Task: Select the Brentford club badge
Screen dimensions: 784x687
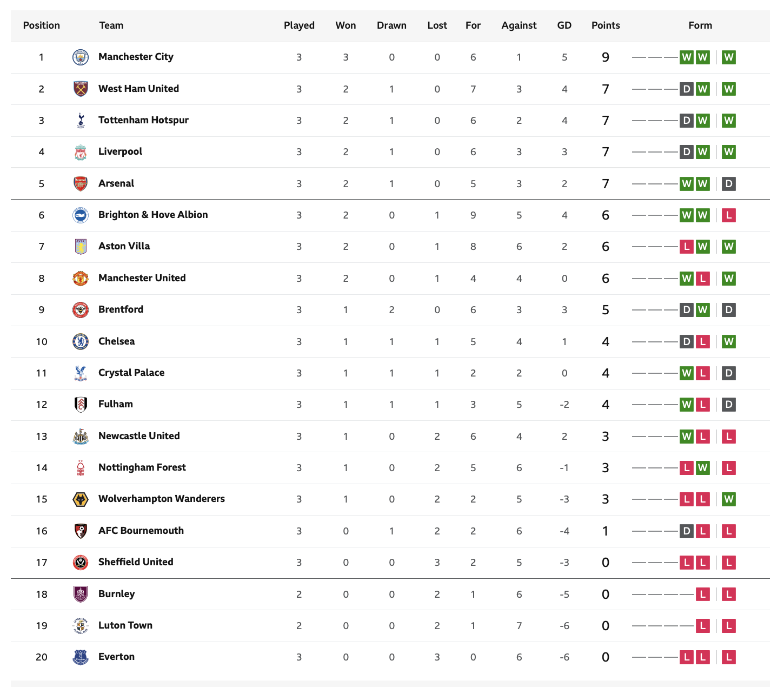Action: tap(81, 310)
